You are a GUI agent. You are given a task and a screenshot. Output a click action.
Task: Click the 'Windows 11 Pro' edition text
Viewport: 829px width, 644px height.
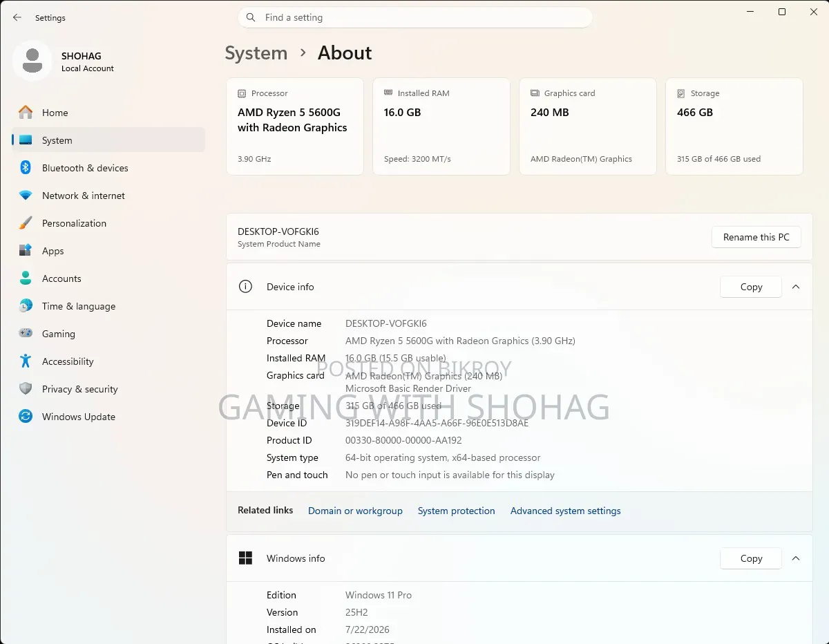point(379,595)
